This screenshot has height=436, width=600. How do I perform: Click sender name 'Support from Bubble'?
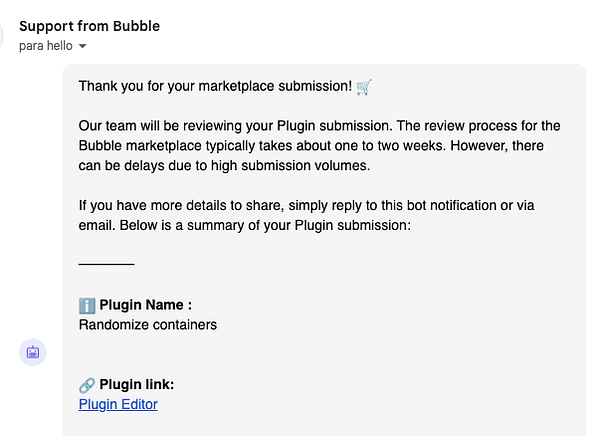pos(89,26)
